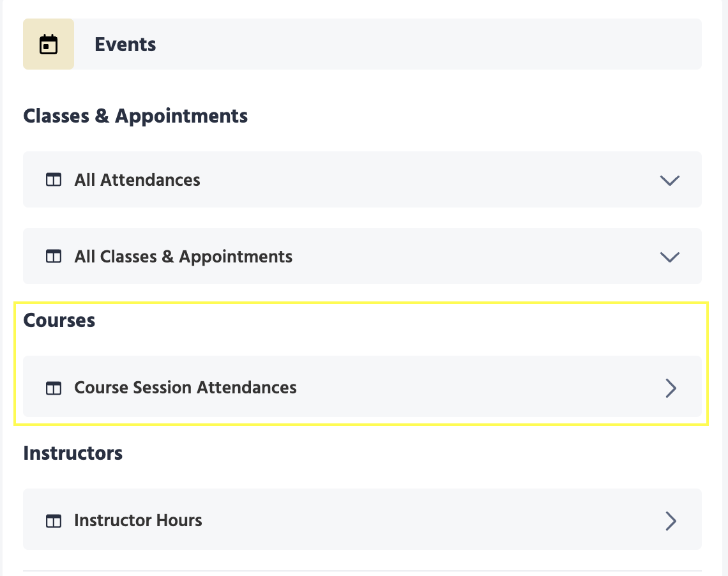Open the Instructor Hours report
This screenshot has height=576, width=728.
tap(138, 520)
